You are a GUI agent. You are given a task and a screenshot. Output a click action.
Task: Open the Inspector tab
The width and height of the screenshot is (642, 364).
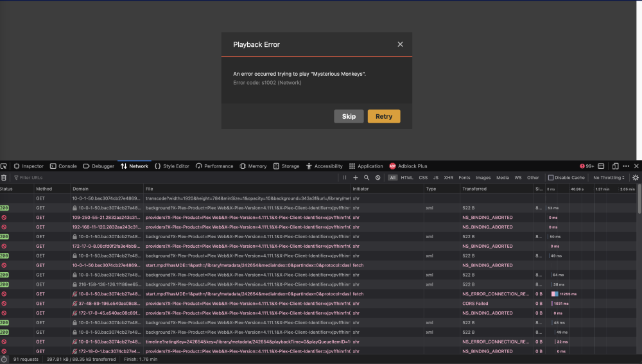click(x=29, y=166)
